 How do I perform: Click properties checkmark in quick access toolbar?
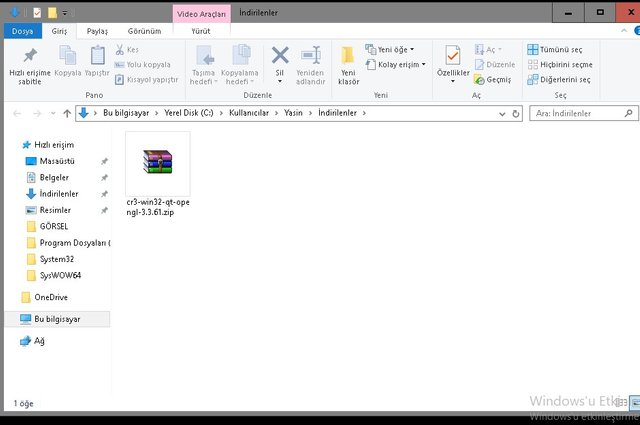37,13
